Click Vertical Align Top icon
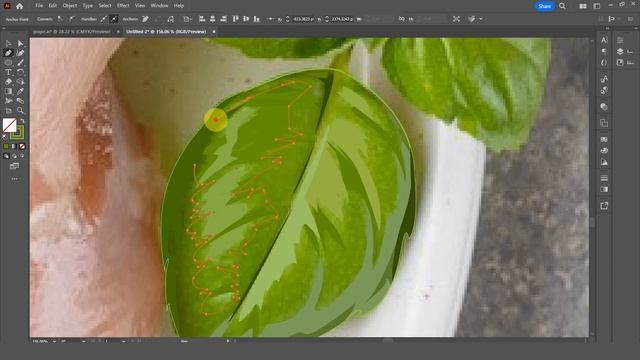The image size is (640, 360). click(x=235, y=19)
